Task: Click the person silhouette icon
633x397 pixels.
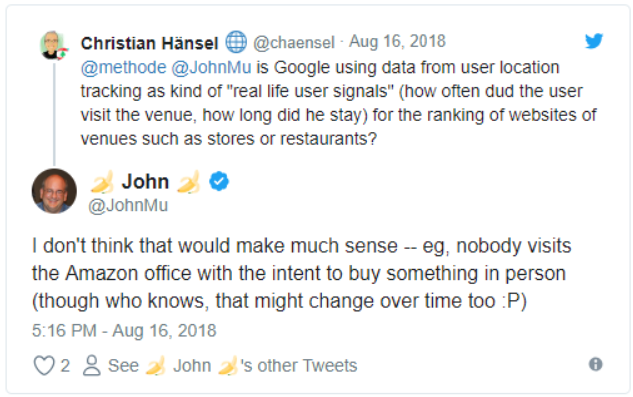Action: [92, 365]
